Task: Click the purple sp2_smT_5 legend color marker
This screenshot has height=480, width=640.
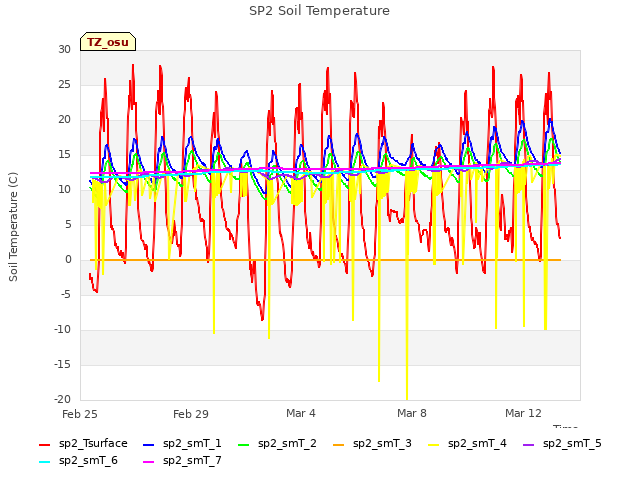Action: click(528, 444)
